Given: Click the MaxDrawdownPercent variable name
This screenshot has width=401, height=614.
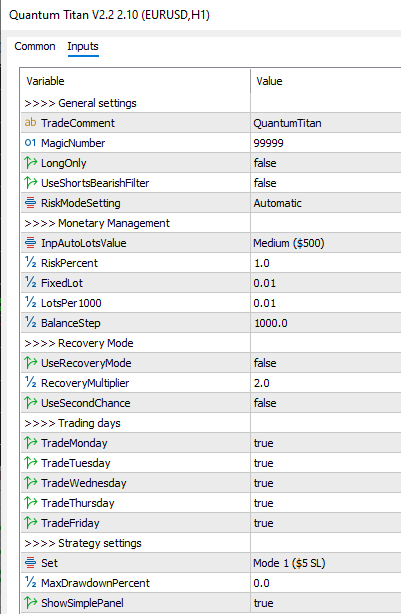Looking at the screenshot, I should (x=95, y=583).
